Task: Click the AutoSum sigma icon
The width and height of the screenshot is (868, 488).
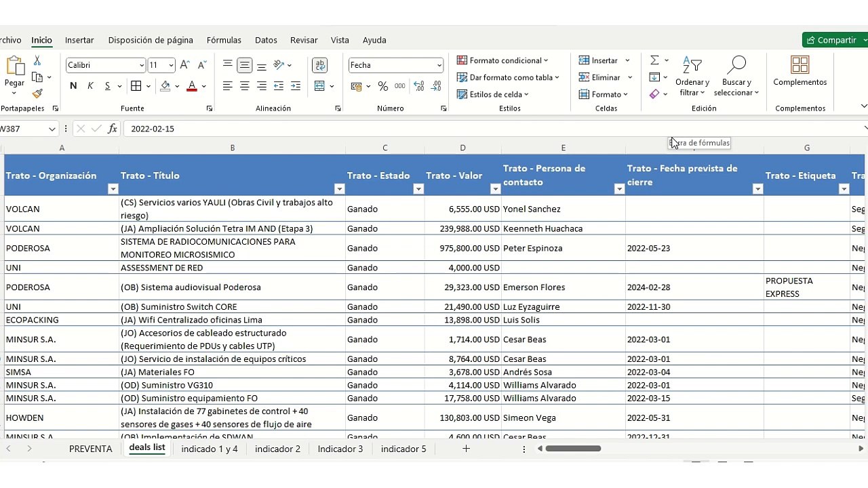Action: click(654, 60)
